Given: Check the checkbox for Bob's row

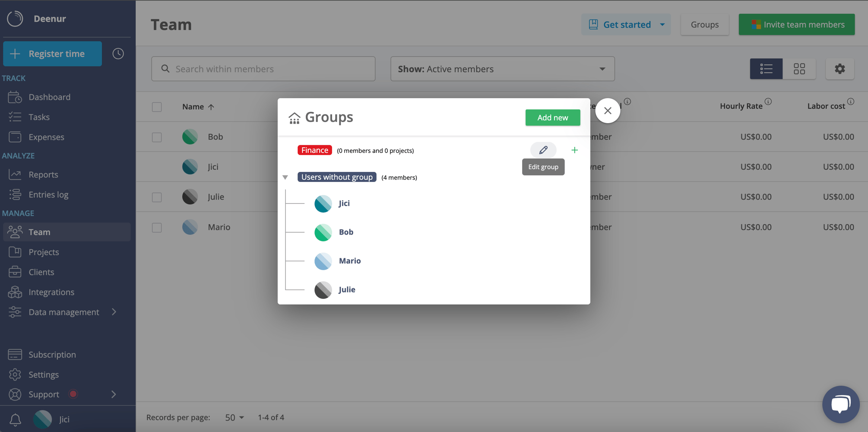Looking at the screenshot, I should pyautogui.click(x=157, y=137).
